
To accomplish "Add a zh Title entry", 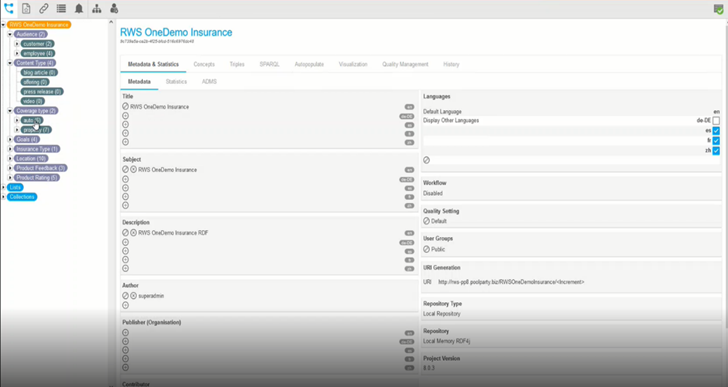I will pyautogui.click(x=125, y=142).
